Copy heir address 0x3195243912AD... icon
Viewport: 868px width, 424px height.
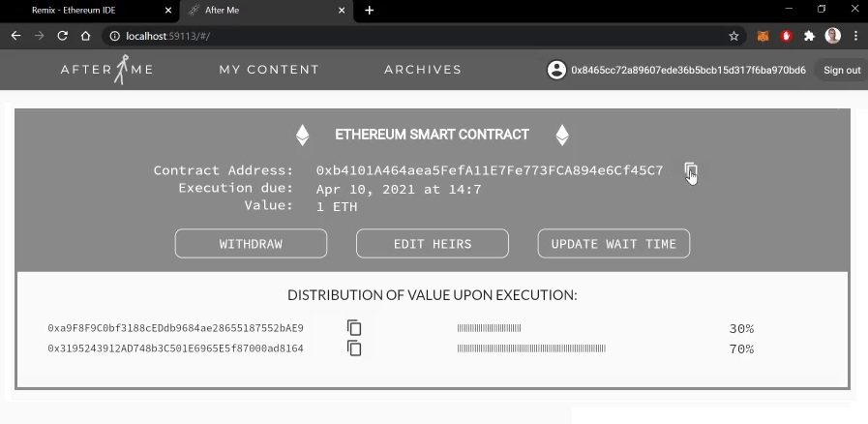(354, 348)
